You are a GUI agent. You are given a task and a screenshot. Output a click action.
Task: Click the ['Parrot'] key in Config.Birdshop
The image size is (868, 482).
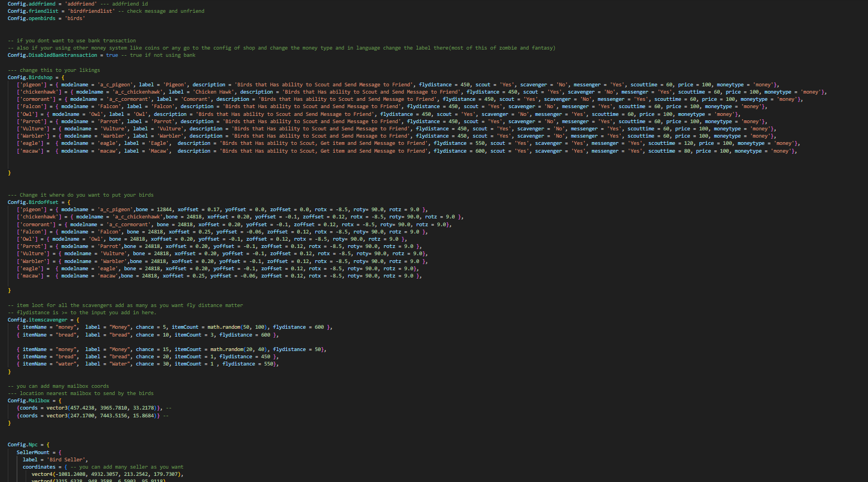(32, 121)
